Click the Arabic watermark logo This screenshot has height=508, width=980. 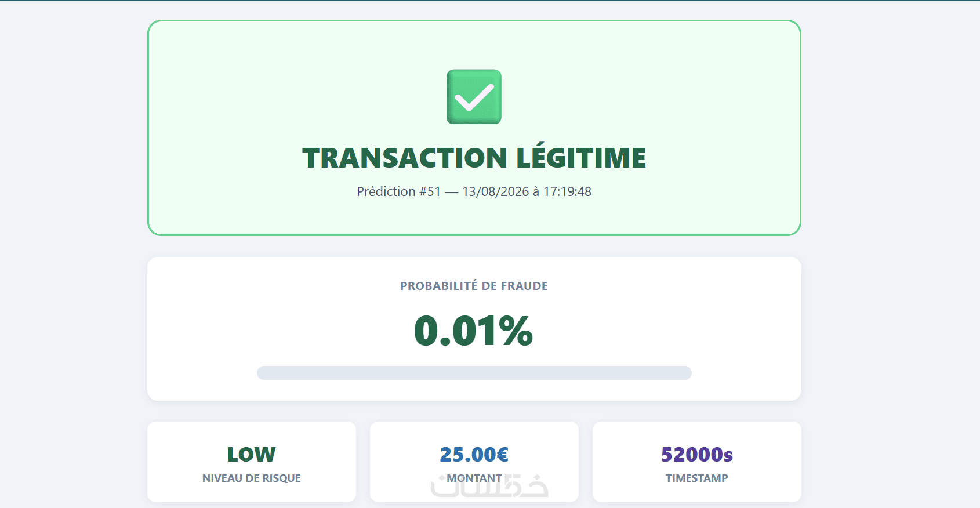point(490,486)
